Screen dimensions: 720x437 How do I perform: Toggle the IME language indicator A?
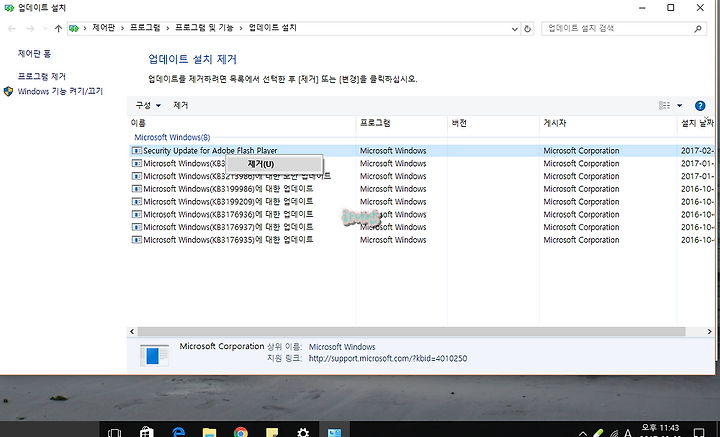628,432
